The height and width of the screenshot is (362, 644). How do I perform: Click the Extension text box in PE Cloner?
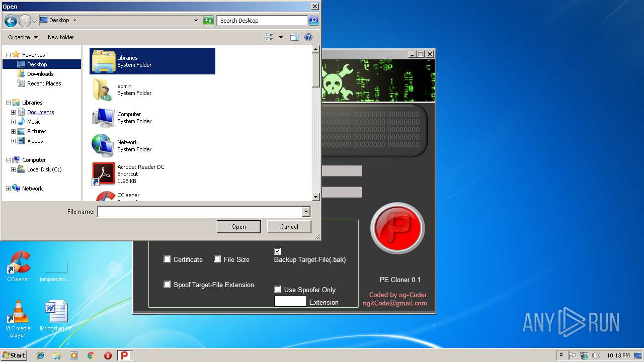290,301
